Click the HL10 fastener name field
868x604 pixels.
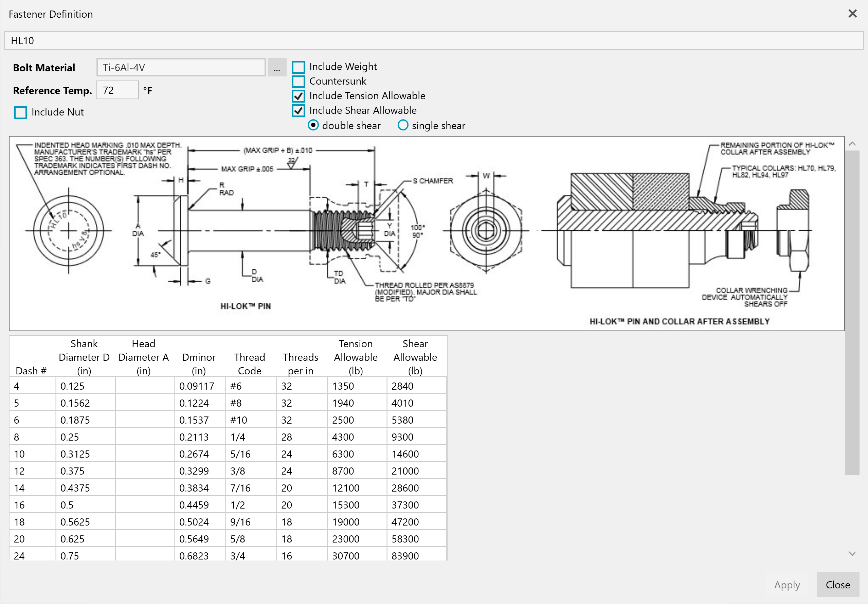click(434, 40)
